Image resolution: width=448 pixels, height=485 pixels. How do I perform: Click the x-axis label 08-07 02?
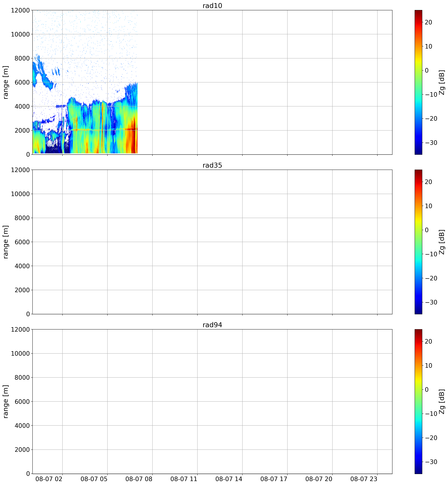[x=49, y=479]
